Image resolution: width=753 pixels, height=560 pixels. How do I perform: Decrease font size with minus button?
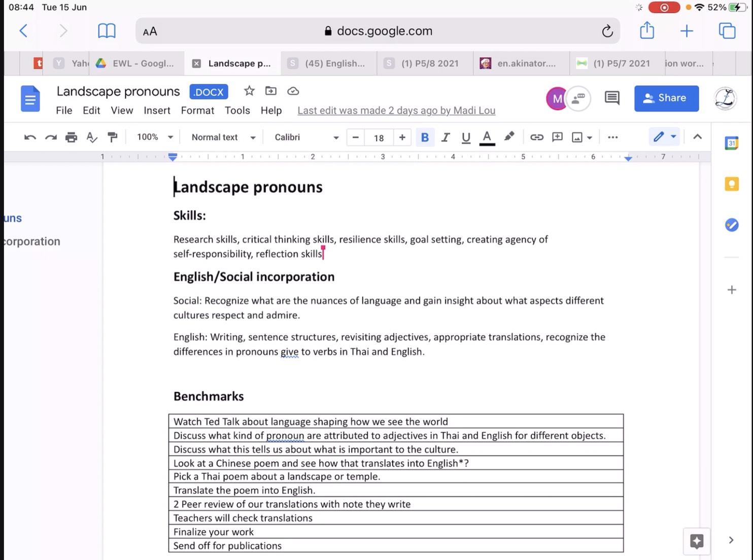[356, 137]
